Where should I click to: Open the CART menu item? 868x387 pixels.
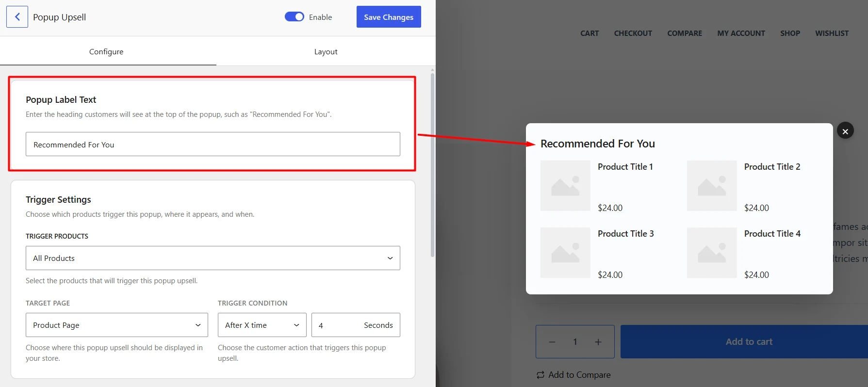pos(590,33)
